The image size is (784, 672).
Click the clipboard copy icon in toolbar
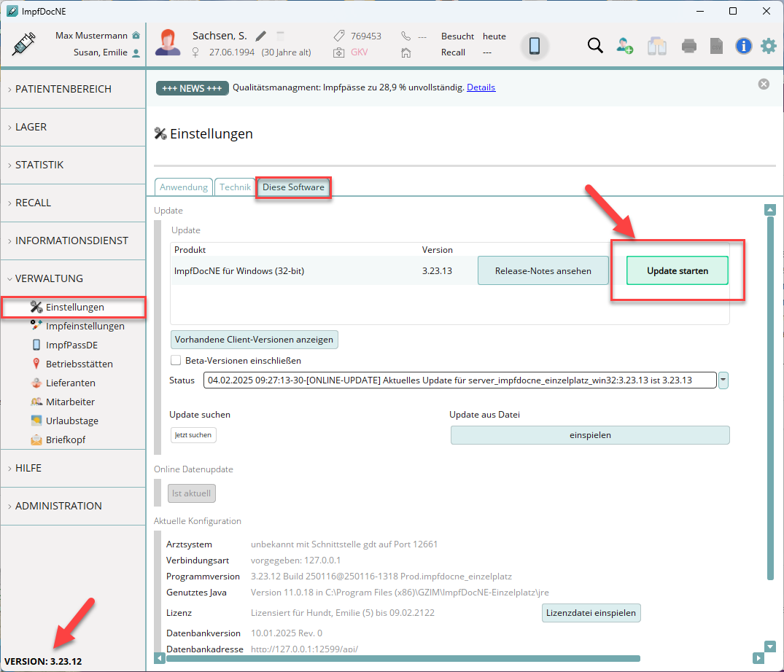657,46
